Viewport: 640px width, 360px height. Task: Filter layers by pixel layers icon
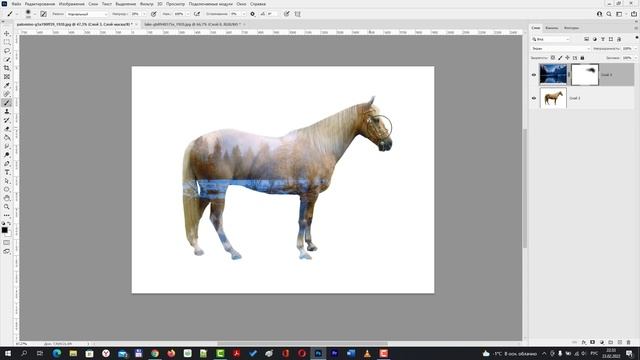[x=587, y=39]
